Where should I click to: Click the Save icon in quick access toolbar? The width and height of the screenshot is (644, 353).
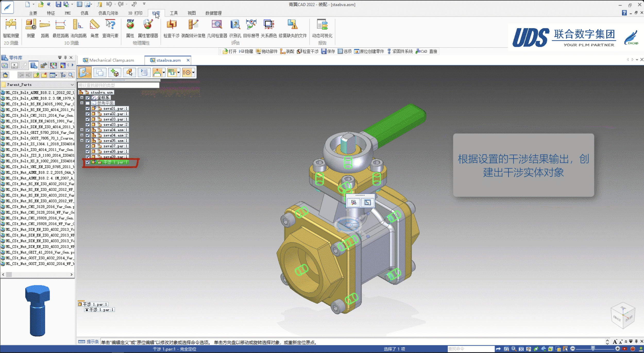(58, 4)
